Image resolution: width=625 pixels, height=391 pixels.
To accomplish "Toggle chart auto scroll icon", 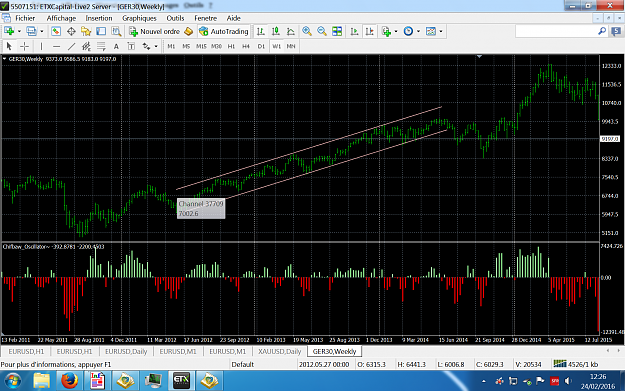I will [x=354, y=31].
